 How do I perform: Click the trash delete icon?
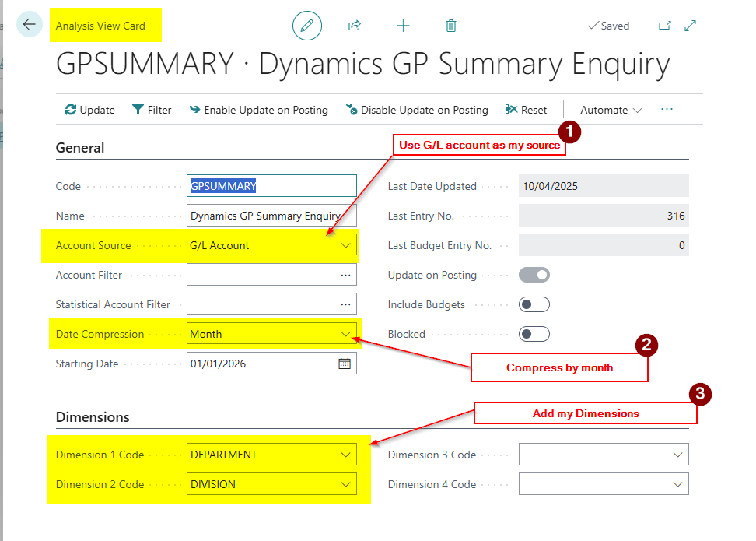point(451,26)
